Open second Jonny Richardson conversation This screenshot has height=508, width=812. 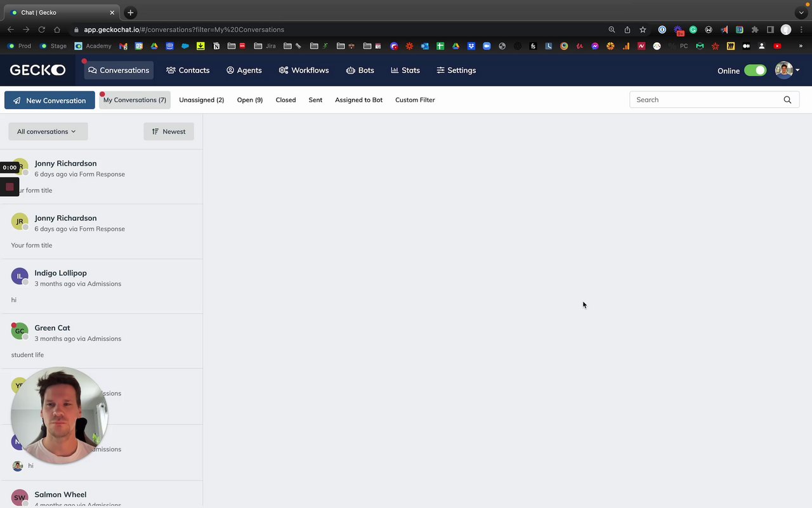tap(101, 231)
